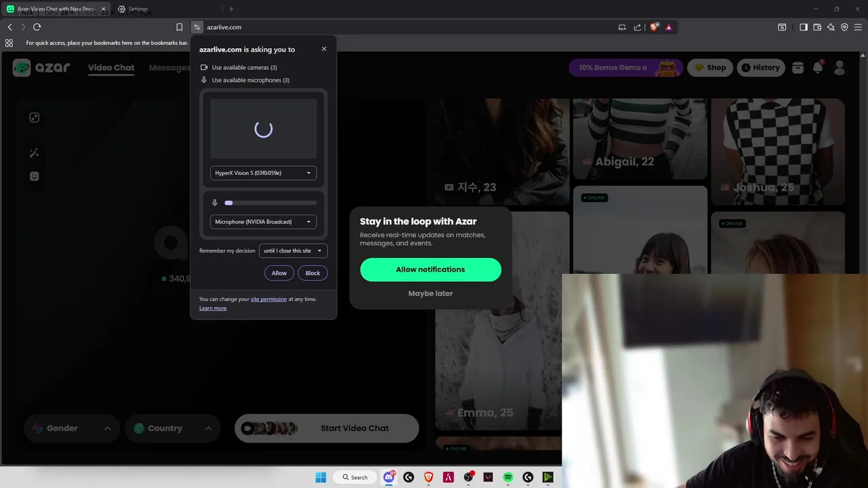868x488 pixels.
Task: Click Maybe later
Action: pos(431,293)
